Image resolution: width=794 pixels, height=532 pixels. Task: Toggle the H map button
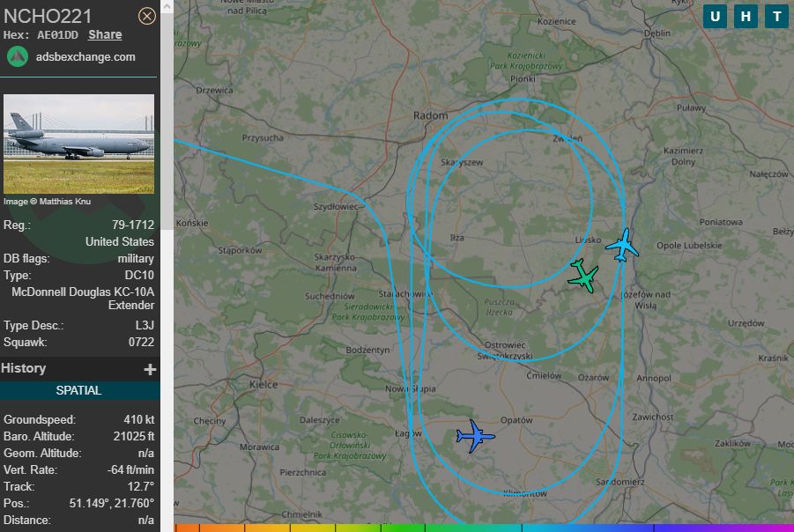point(746,17)
